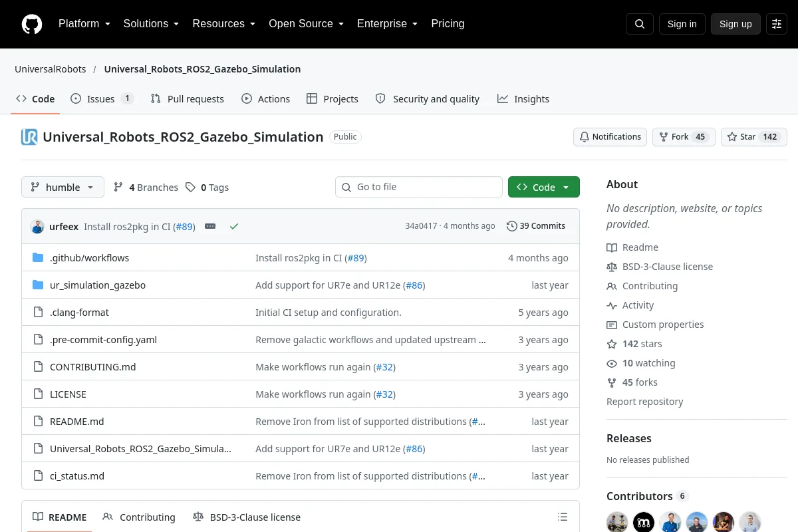The width and height of the screenshot is (798, 532).
Task: Open the Security and quality tab
Action: [x=428, y=98]
